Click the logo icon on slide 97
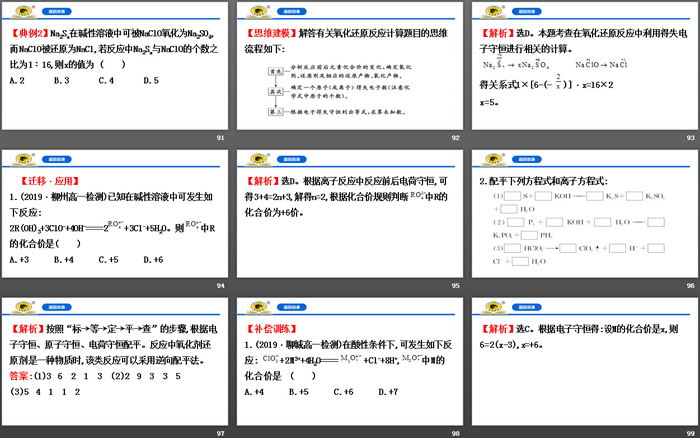The image size is (700, 438). point(24,307)
